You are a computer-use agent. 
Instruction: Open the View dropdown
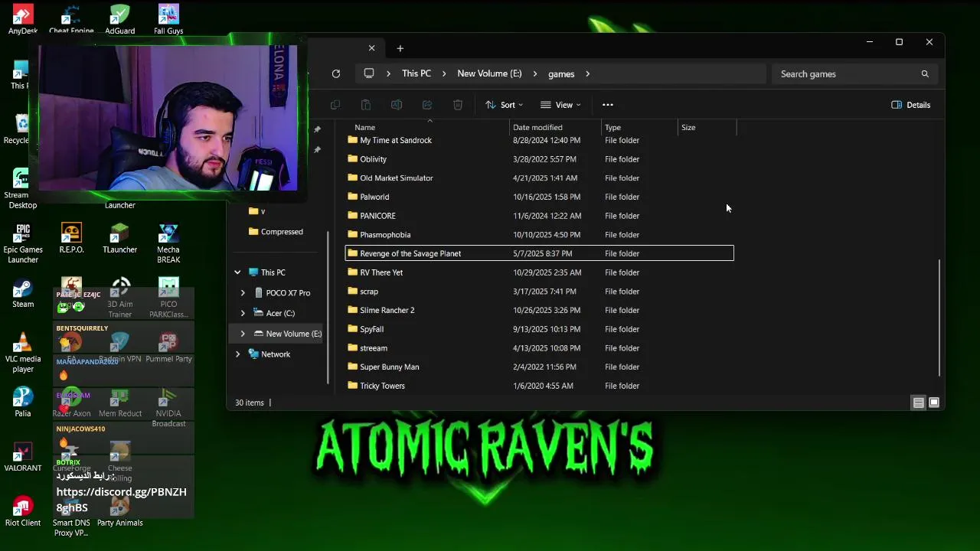560,105
